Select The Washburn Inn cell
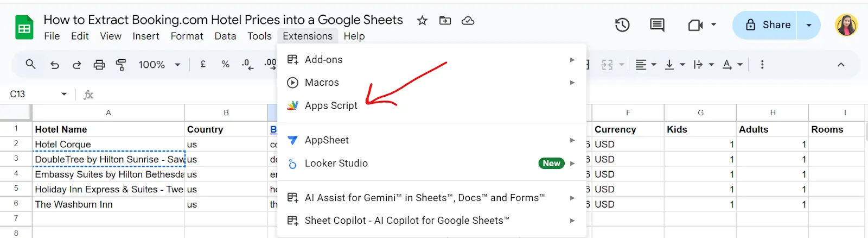This screenshot has height=238, width=868. (x=108, y=204)
